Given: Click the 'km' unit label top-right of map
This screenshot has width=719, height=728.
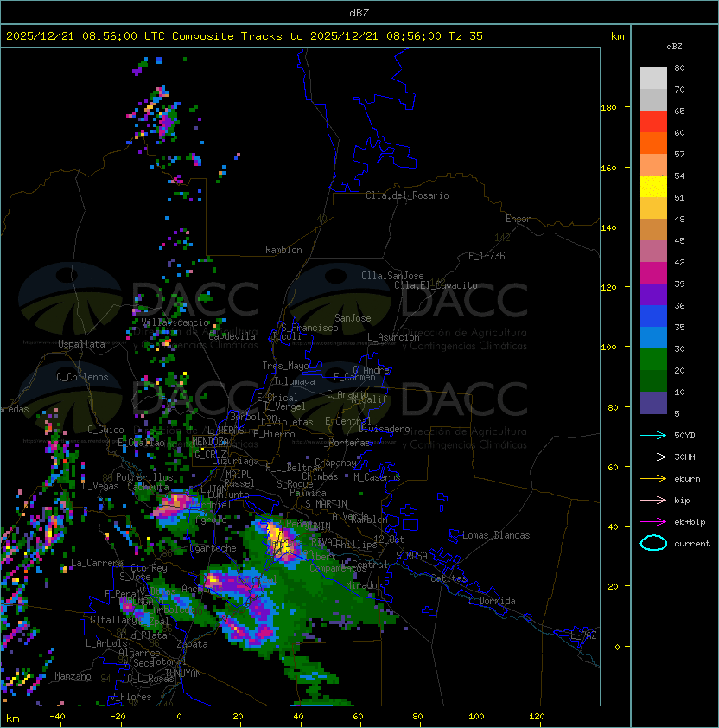Looking at the screenshot, I should pyautogui.click(x=617, y=36).
